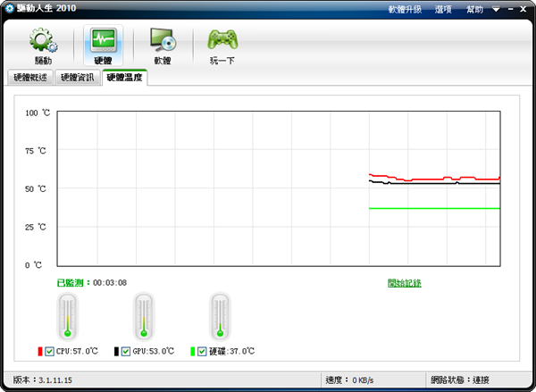Click the 硬碟 thermometer gauge
The image size is (536, 392).
click(x=220, y=317)
